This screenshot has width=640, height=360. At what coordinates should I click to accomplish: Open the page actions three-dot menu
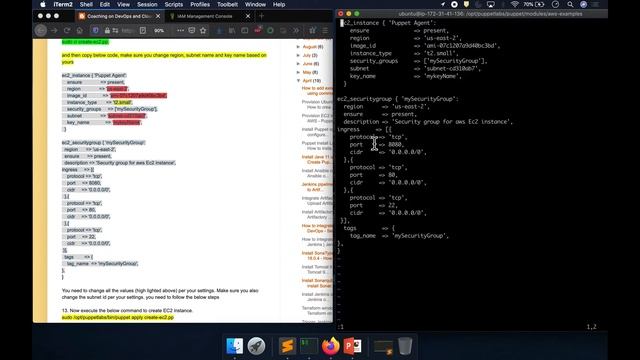click(x=180, y=31)
